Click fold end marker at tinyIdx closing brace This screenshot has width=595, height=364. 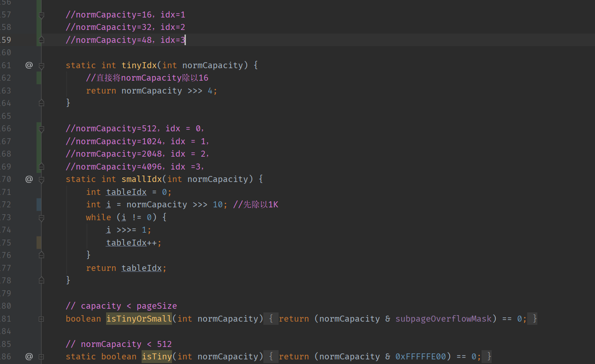(42, 103)
